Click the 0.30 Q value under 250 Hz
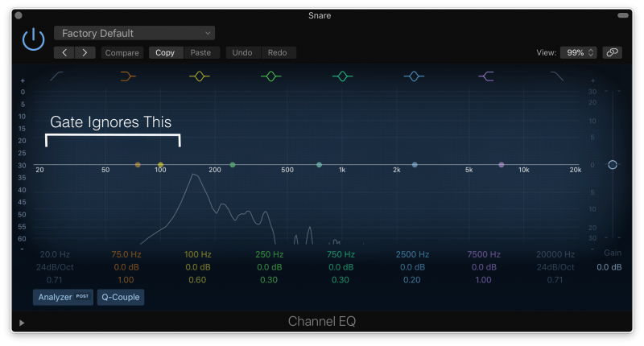 click(269, 280)
